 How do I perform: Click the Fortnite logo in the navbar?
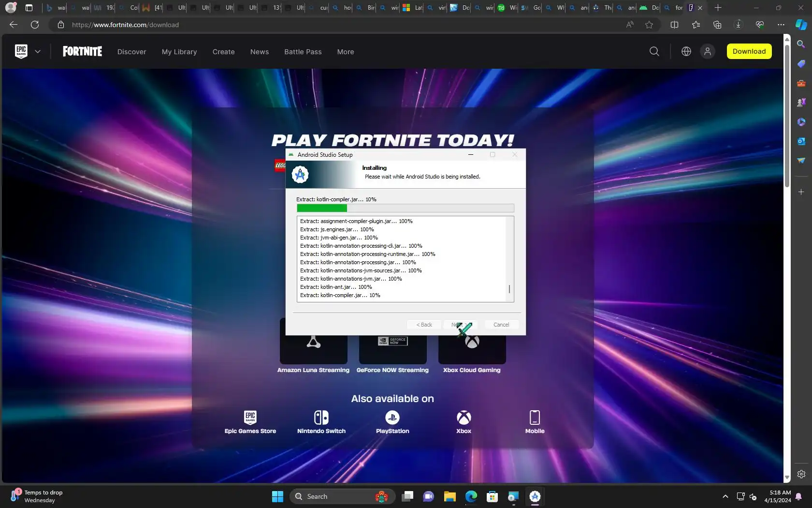(x=82, y=52)
